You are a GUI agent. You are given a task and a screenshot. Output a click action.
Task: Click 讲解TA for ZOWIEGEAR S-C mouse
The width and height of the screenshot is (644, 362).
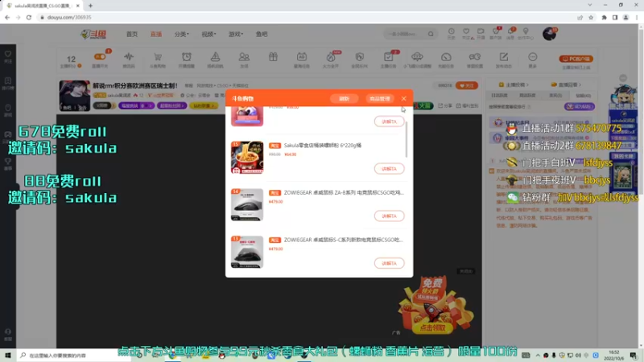(389, 263)
